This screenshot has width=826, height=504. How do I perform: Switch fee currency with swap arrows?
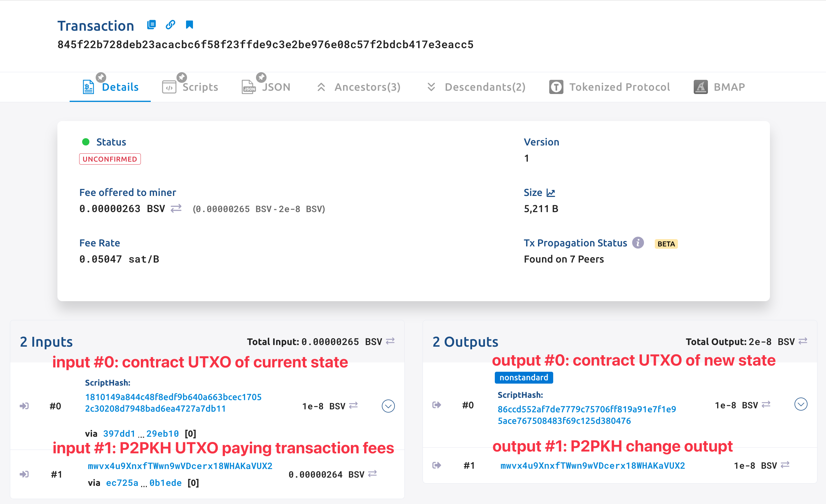(176, 208)
